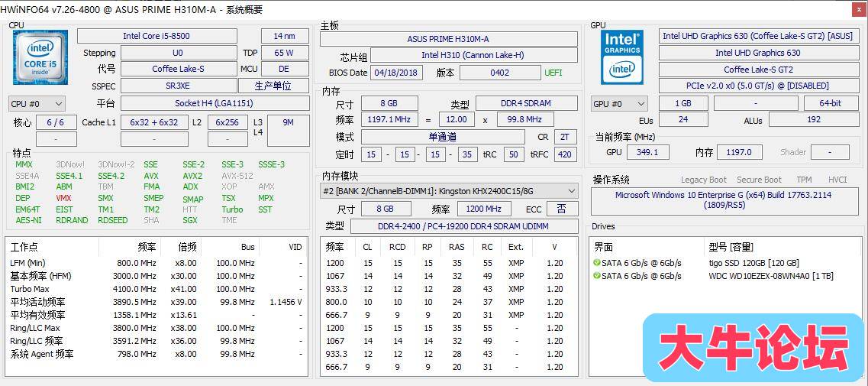868x386 pixels.
Task: Click the Intel Graphics GPU logo
Action: [622, 57]
